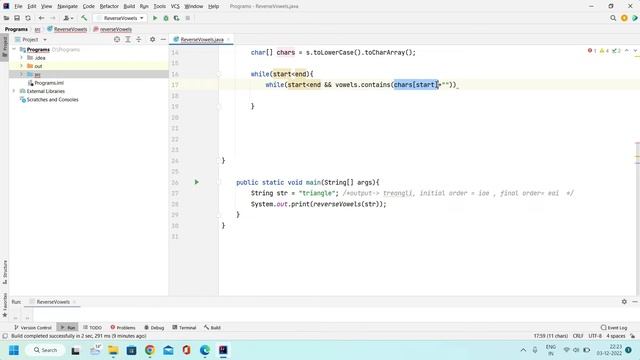Open the Project view selector dropdown
Screen dimensions: 640x360
pyautogui.click(x=31, y=40)
